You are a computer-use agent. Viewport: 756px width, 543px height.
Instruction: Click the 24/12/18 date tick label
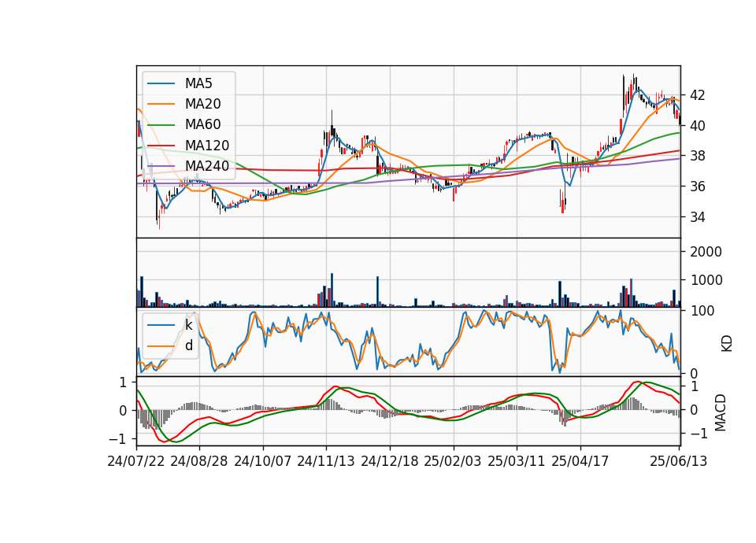tap(390, 461)
